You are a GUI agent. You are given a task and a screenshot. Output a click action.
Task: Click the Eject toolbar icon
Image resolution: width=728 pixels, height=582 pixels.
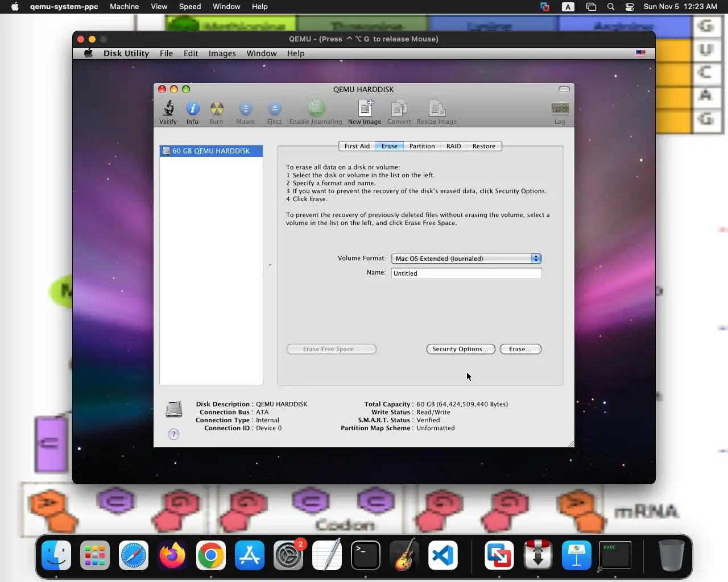point(274,112)
